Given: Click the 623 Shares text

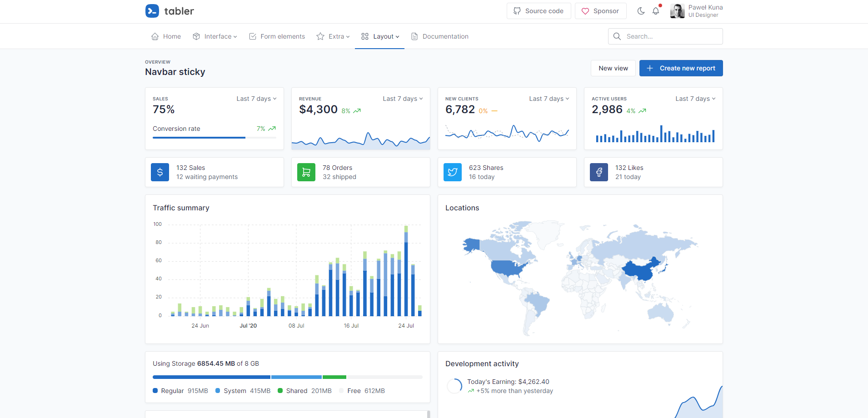Looking at the screenshot, I should click(x=486, y=168).
